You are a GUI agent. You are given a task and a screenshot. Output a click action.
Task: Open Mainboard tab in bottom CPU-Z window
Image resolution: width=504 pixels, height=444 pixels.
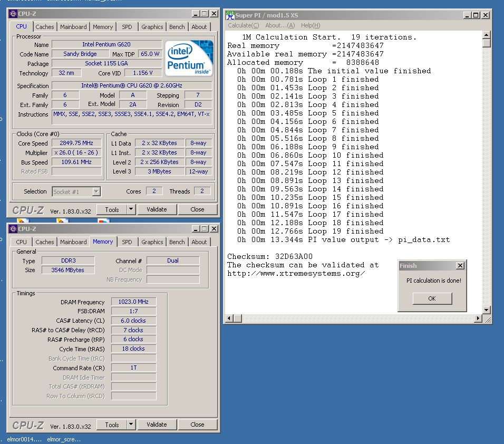coord(73,242)
